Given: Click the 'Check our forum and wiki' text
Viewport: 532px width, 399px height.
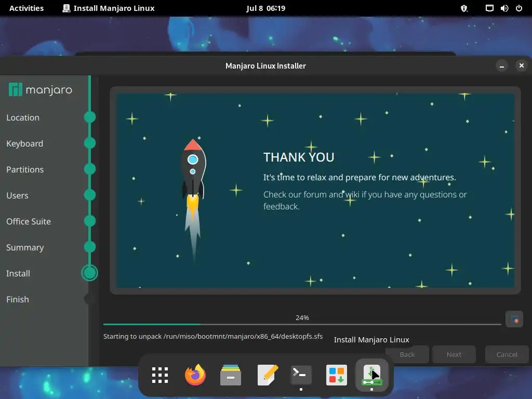Looking at the screenshot, I should 365,201.
